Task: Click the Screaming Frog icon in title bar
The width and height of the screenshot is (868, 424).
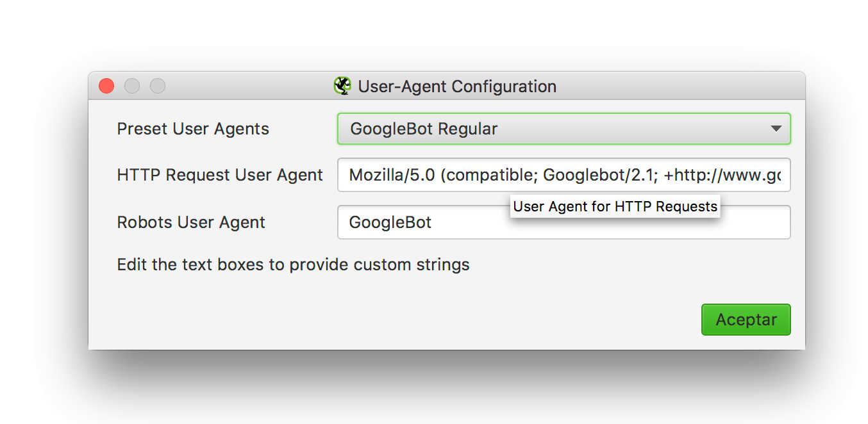Action: pos(342,86)
